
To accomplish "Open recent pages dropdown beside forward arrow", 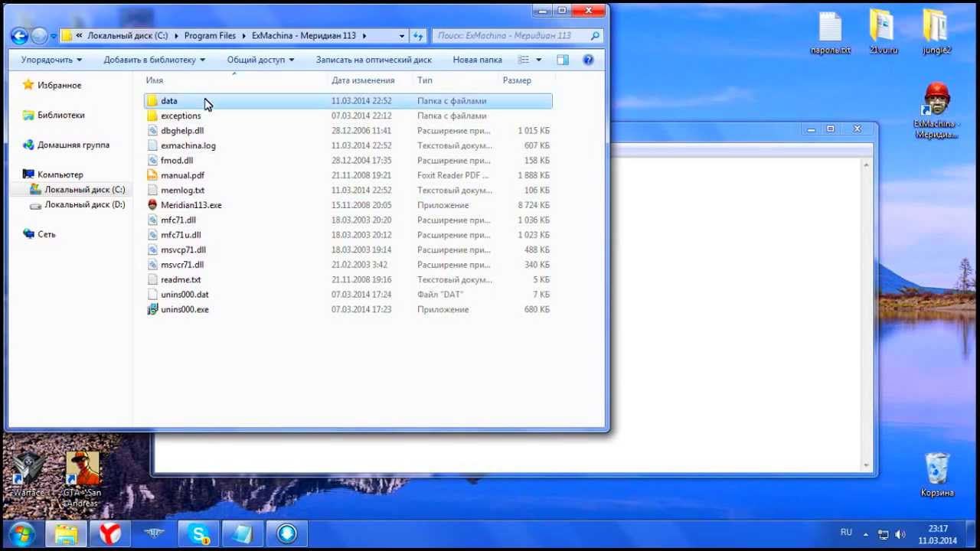I will click(54, 35).
